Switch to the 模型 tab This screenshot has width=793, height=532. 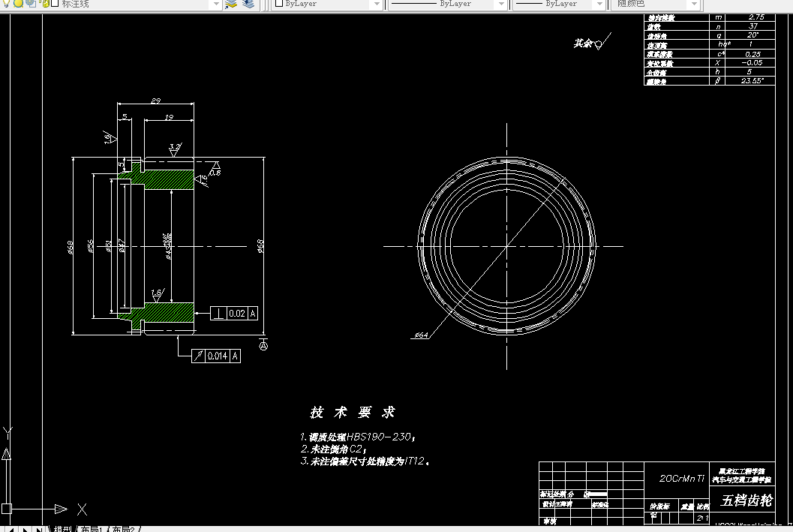62,529
